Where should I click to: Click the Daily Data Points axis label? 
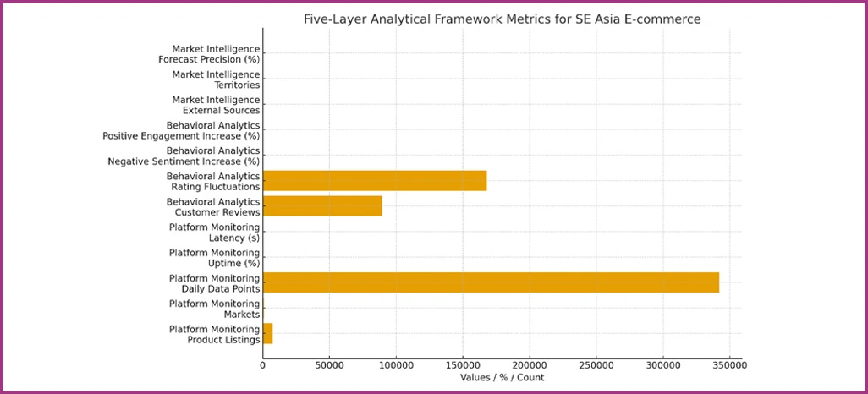(214, 283)
